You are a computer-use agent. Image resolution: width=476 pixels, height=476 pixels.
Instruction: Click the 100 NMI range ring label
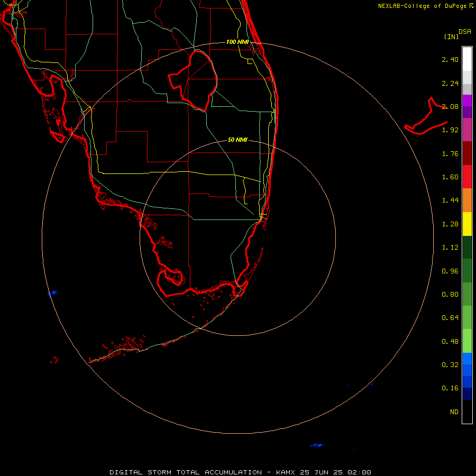pyautogui.click(x=237, y=42)
